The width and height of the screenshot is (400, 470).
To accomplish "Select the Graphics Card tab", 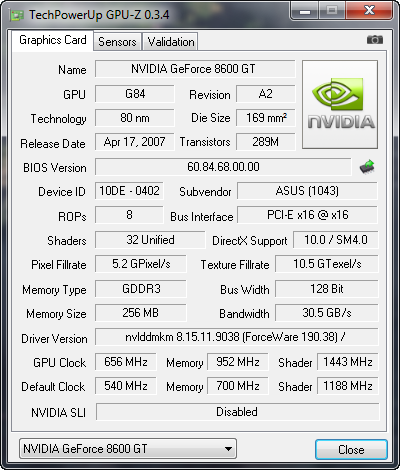I will tap(53, 40).
